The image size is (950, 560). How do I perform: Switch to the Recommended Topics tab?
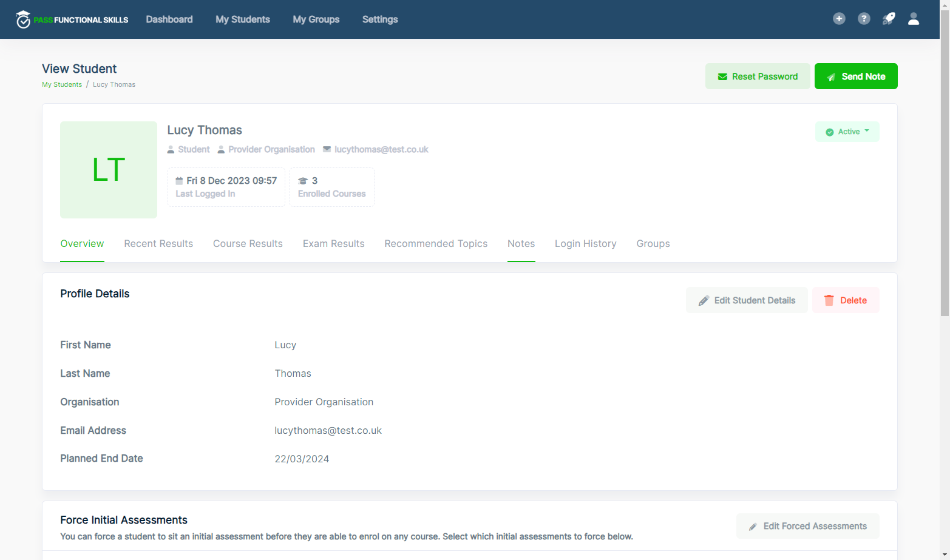click(x=436, y=243)
